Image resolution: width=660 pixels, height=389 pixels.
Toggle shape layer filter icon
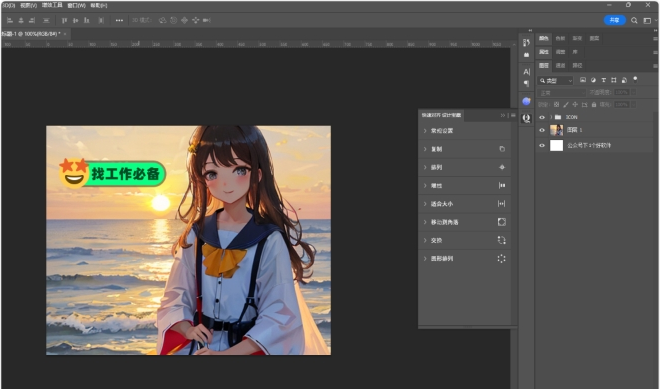614,80
